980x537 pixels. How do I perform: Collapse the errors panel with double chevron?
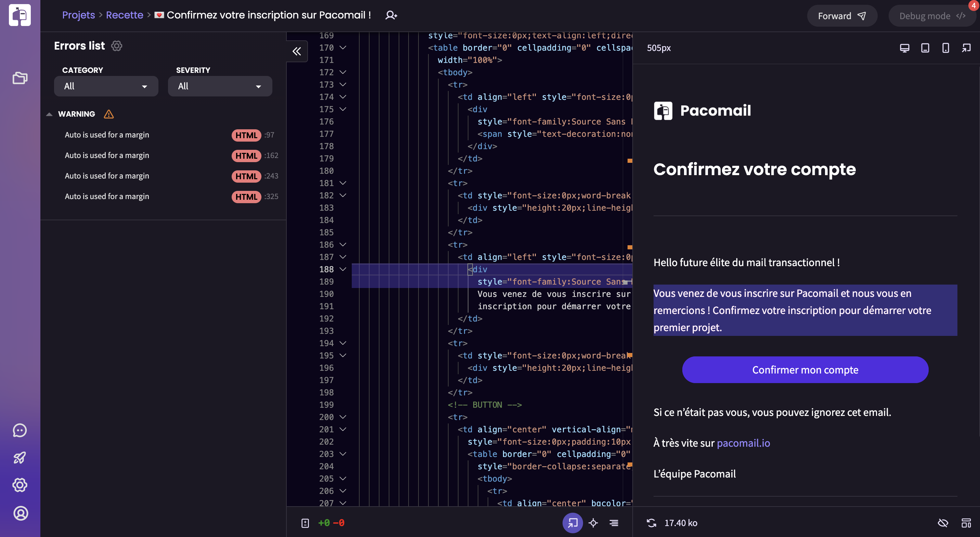point(297,51)
